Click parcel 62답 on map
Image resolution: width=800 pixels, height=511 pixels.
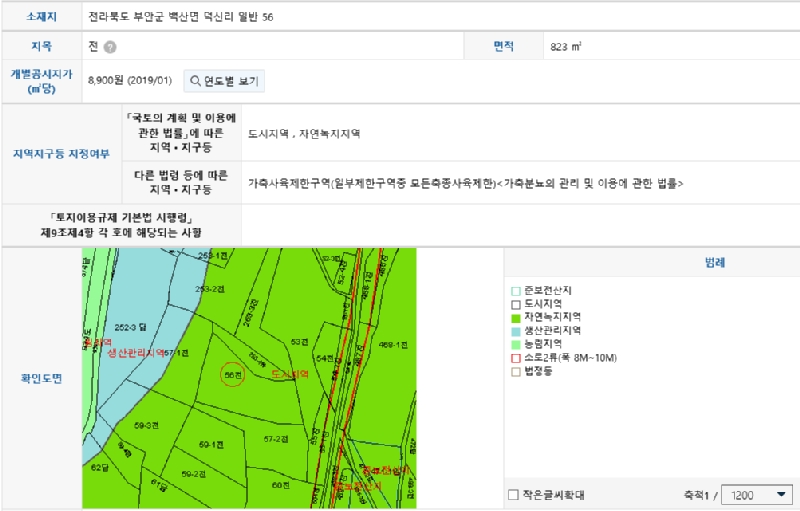pos(100,467)
